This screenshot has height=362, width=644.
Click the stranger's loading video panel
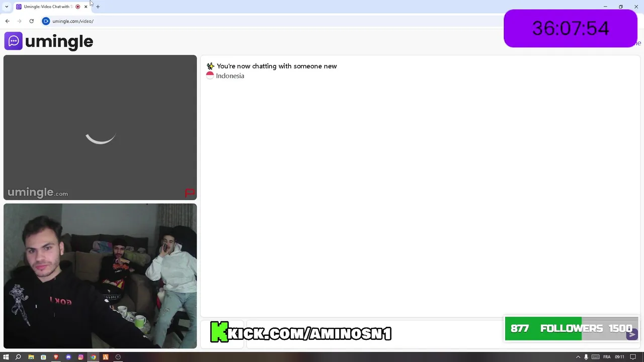coord(100,127)
